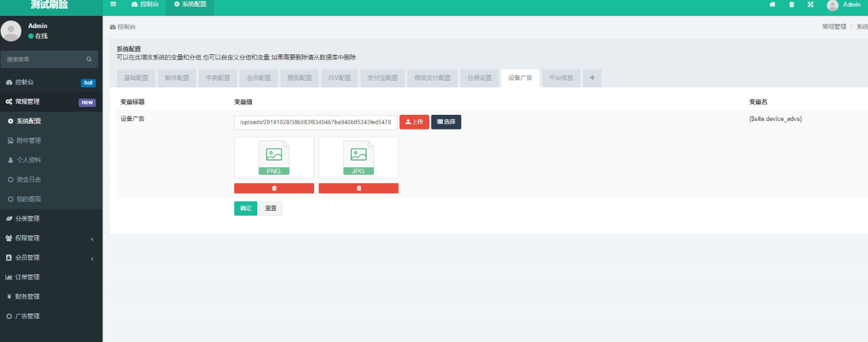Click the search icon in sidebar menu
868x342 pixels.
[x=89, y=59]
